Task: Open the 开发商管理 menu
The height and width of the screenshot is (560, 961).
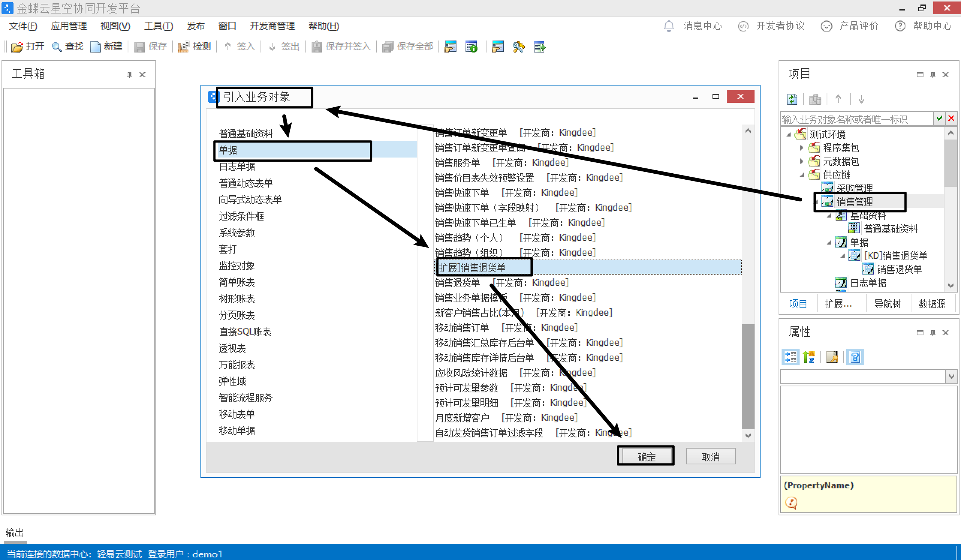Action: coord(272,26)
